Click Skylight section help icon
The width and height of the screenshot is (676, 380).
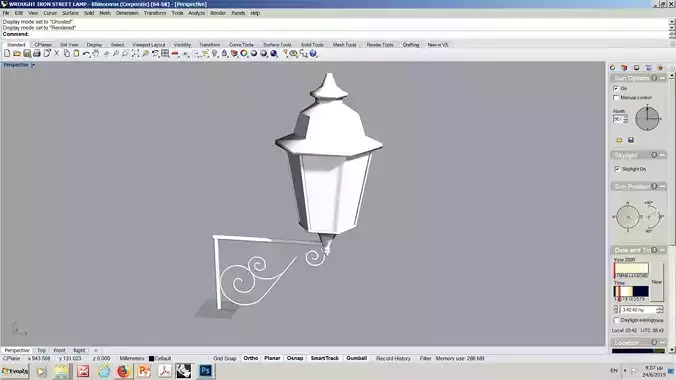coord(654,155)
